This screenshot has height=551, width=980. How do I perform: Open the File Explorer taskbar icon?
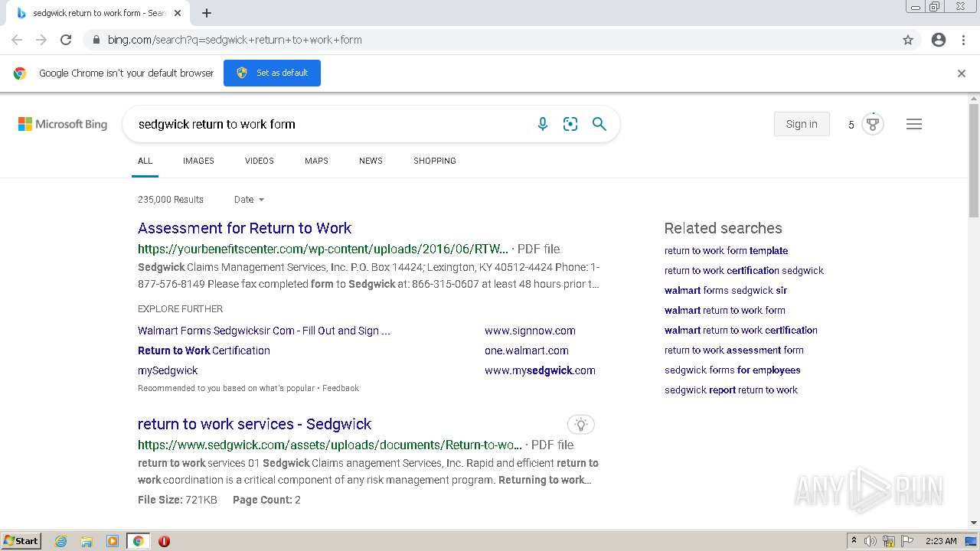point(87,541)
